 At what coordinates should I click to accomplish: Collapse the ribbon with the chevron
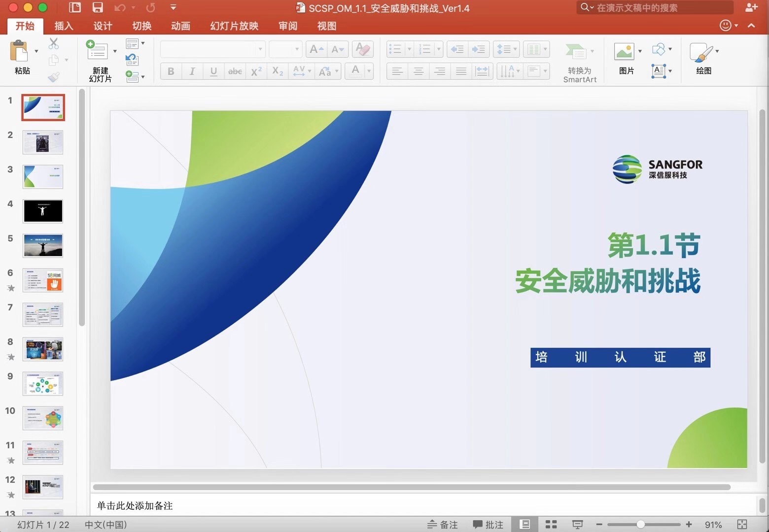click(751, 25)
